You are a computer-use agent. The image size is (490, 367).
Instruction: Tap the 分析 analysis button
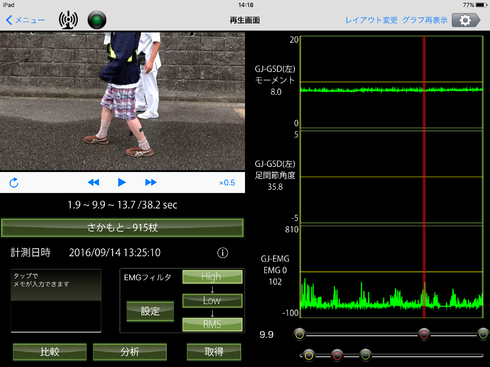coord(130,352)
